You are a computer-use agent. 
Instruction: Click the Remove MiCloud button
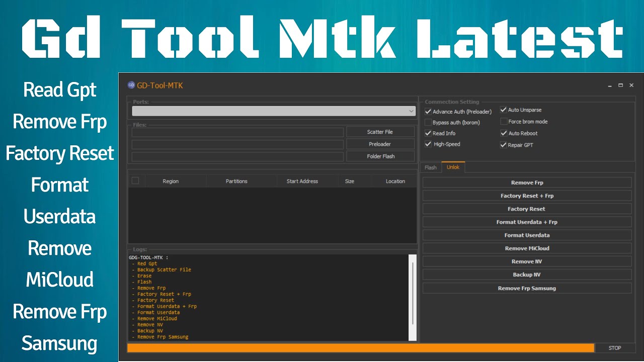527,248
